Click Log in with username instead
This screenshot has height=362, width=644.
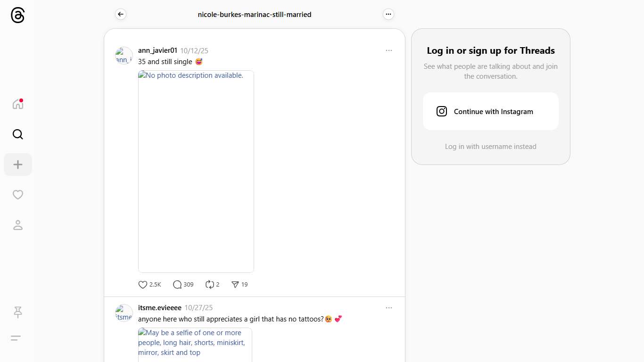click(490, 147)
